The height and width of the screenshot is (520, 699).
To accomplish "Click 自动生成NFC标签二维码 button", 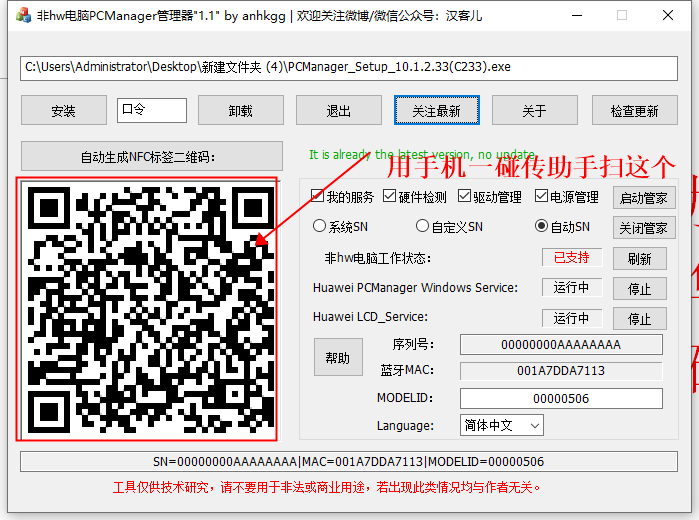I will [x=152, y=157].
